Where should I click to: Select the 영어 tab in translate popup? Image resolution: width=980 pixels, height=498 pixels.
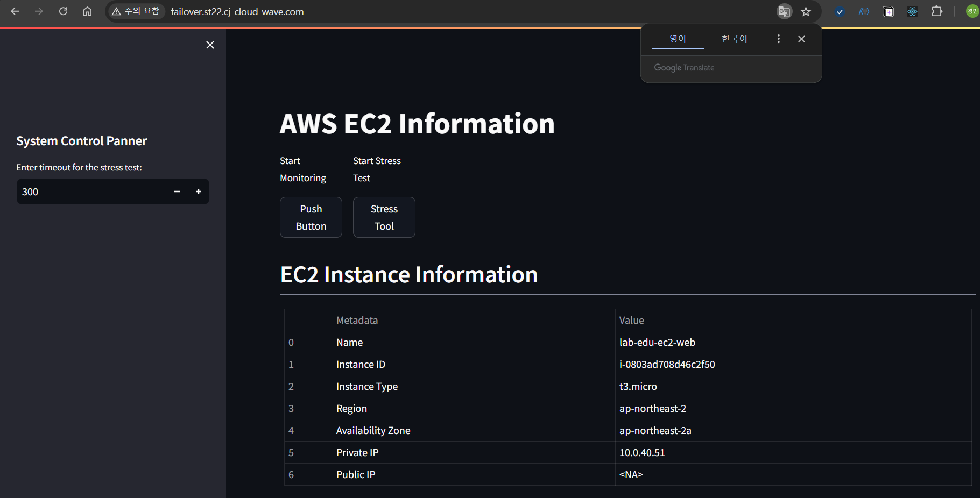tap(678, 39)
